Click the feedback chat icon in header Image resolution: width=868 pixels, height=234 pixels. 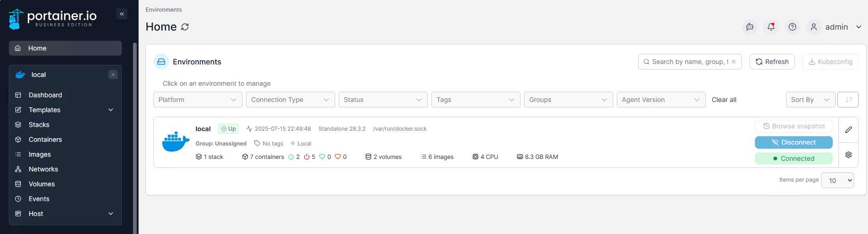(750, 27)
